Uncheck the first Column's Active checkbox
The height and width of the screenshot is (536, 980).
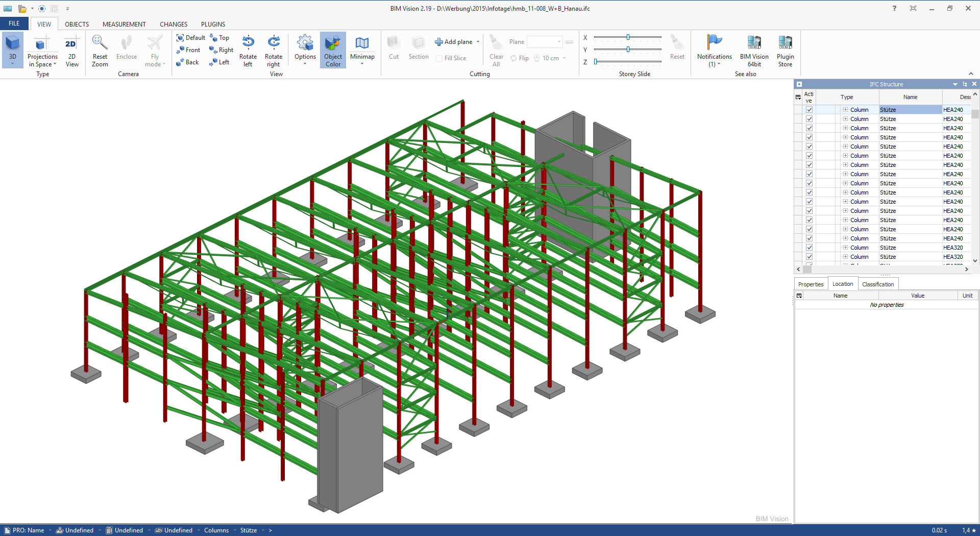coord(810,109)
